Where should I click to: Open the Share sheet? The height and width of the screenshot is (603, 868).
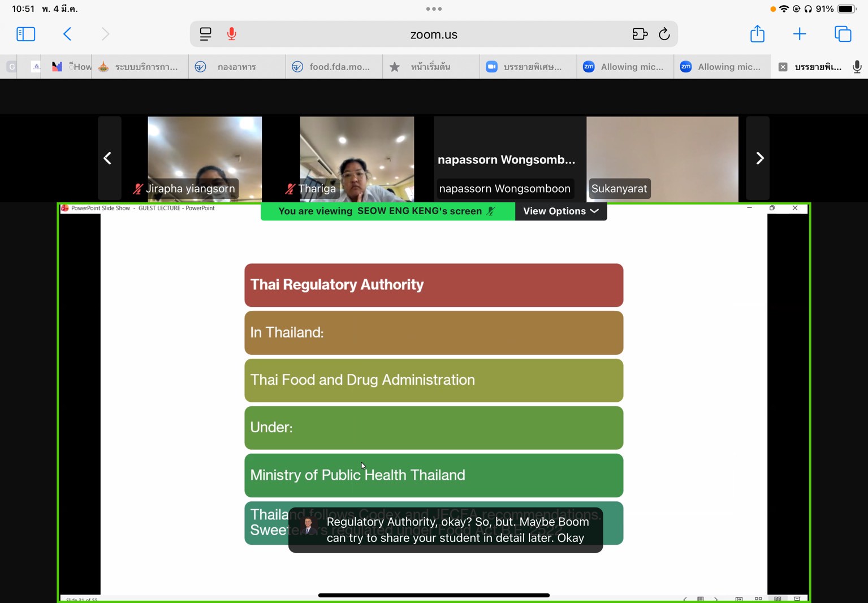[x=757, y=34]
